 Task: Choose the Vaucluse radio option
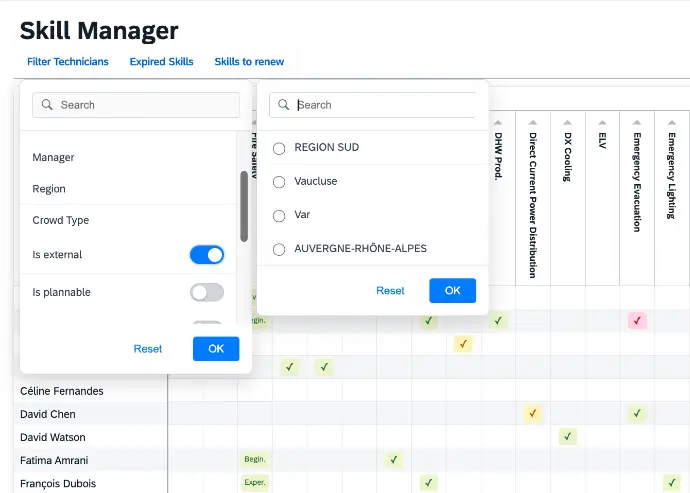pos(280,182)
